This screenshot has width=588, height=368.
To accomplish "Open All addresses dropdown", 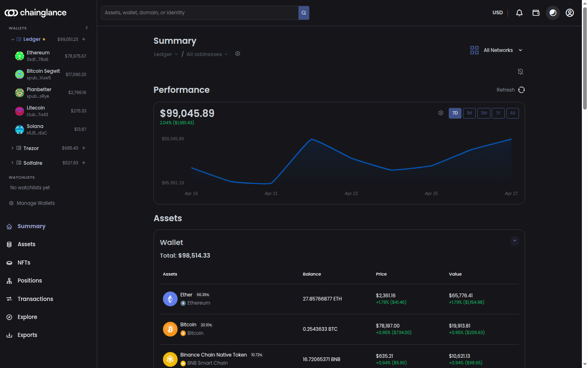I will point(207,54).
